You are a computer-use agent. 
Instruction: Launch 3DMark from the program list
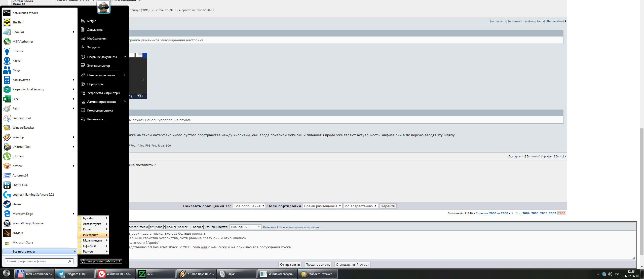click(x=18, y=233)
